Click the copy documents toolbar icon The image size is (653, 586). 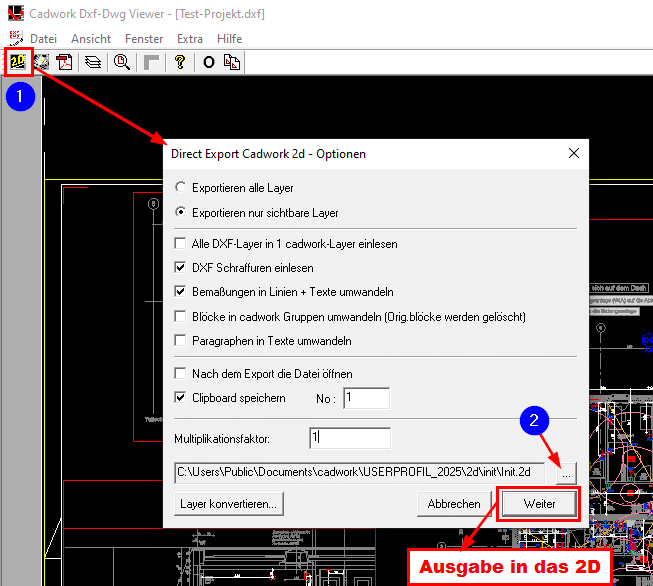coord(232,62)
